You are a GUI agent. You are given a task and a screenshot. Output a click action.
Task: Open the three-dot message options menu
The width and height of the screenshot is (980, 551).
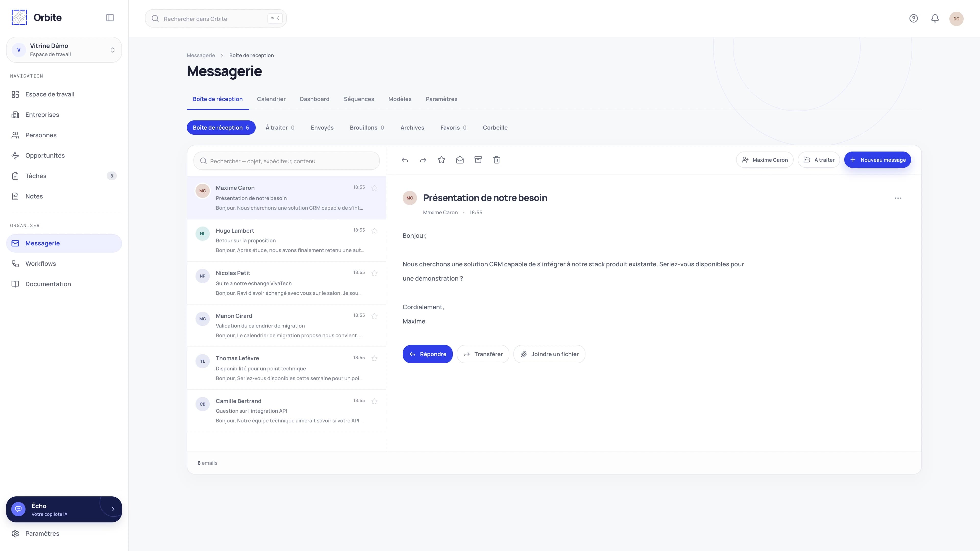(x=898, y=198)
